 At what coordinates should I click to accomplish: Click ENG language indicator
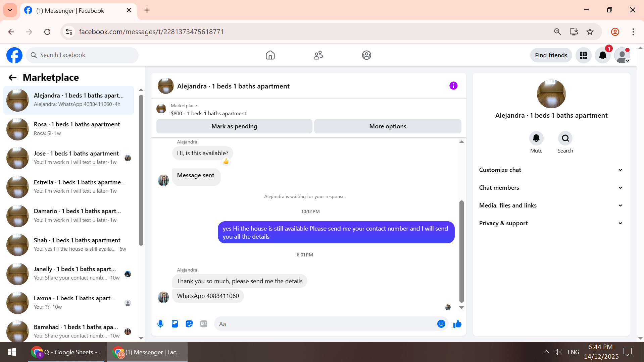pyautogui.click(x=573, y=352)
